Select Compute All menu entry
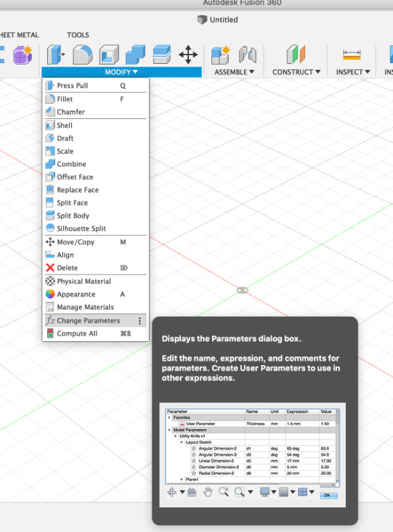The image size is (393, 532). (96, 334)
